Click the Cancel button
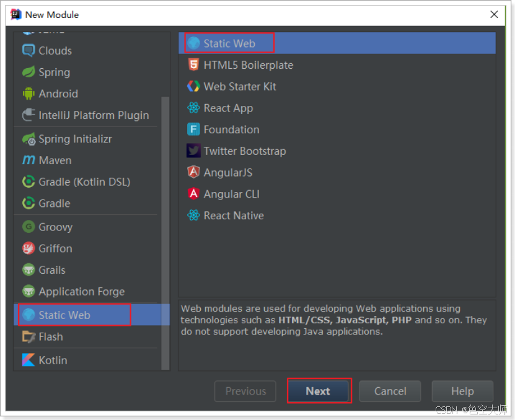 (390, 391)
